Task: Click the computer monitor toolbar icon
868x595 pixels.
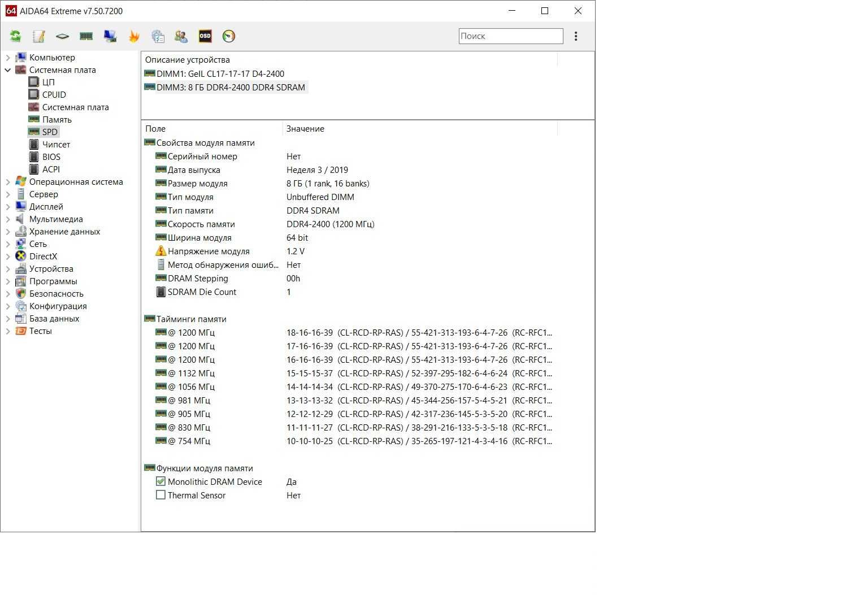Action: click(110, 36)
